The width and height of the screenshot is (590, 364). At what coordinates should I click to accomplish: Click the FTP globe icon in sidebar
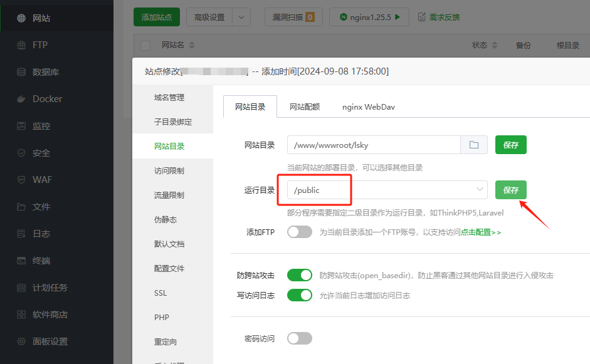(x=21, y=45)
